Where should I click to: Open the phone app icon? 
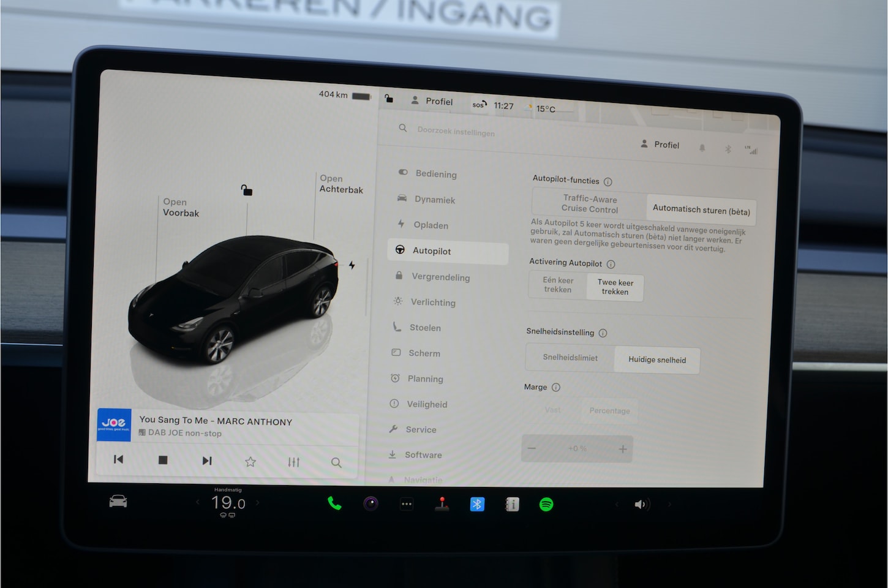334,503
